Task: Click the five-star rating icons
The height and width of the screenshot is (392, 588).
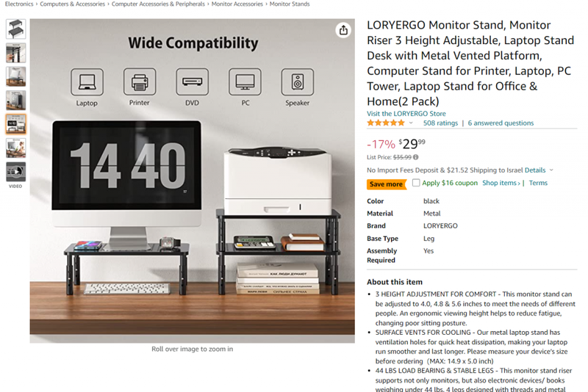Action: 386,123
